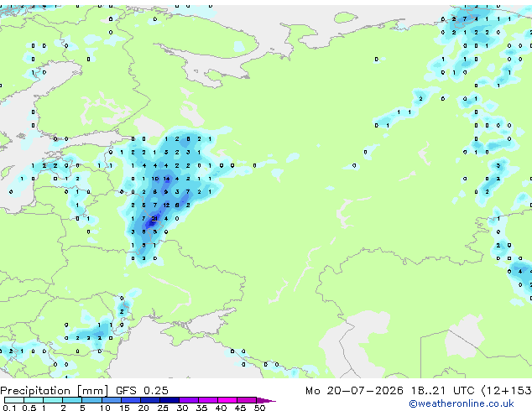Viewport: 532px width, 411px height.
Task: Click the 'GFS 0.25' model label
Action: tap(142, 391)
